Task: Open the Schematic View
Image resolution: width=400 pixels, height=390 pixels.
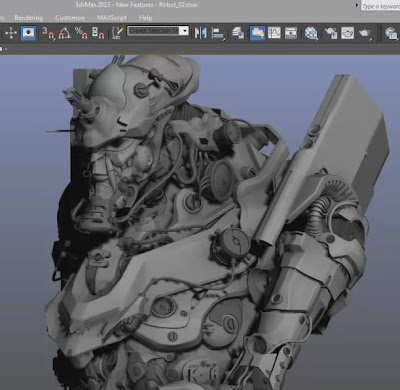Action: pos(291,33)
